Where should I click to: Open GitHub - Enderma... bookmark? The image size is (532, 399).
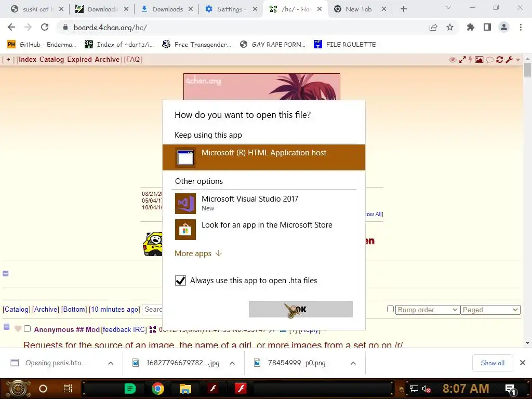(42, 45)
